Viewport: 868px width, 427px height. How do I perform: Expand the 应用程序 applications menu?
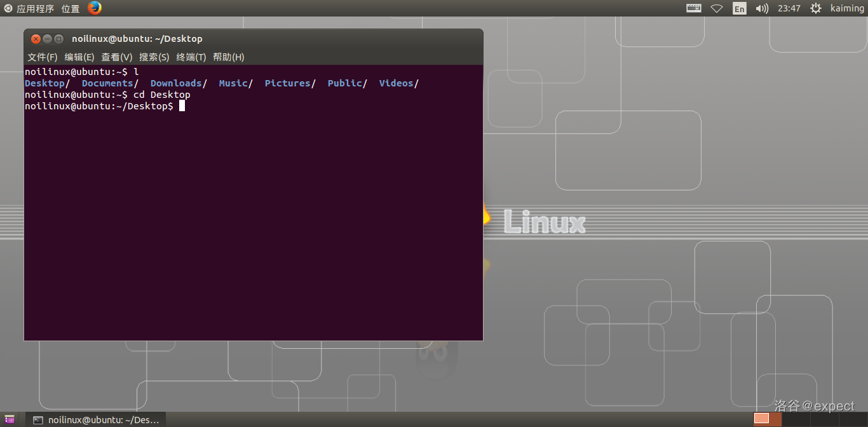[35, 8]
